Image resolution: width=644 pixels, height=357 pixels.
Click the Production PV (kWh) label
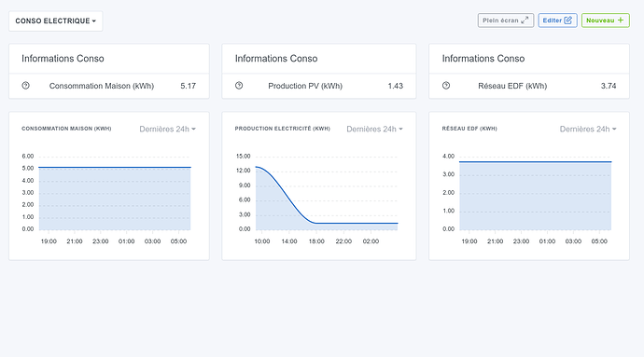coord(305,86)
